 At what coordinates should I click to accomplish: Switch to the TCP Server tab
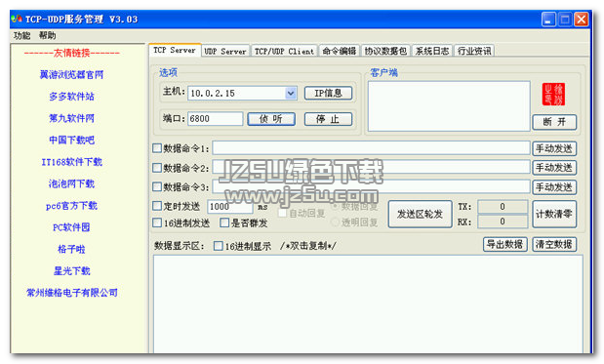(x=175, y=50)
